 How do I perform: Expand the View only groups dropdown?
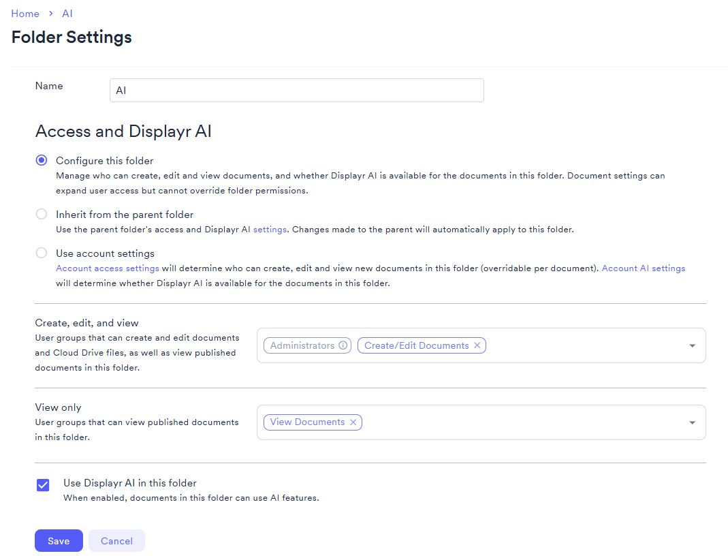pyautogui.click(x=692, y=422)
